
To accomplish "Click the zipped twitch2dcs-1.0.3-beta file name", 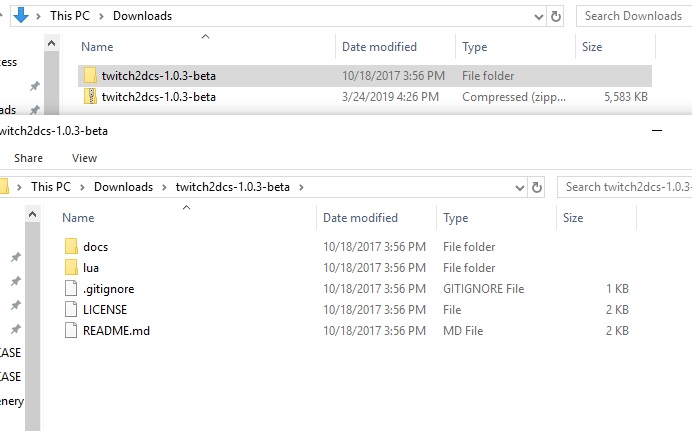I will (x=158, y=97).
